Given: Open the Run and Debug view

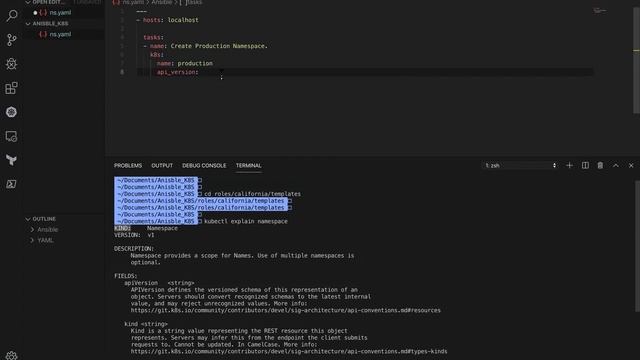Looking at the screenshot, I should 11,64.
